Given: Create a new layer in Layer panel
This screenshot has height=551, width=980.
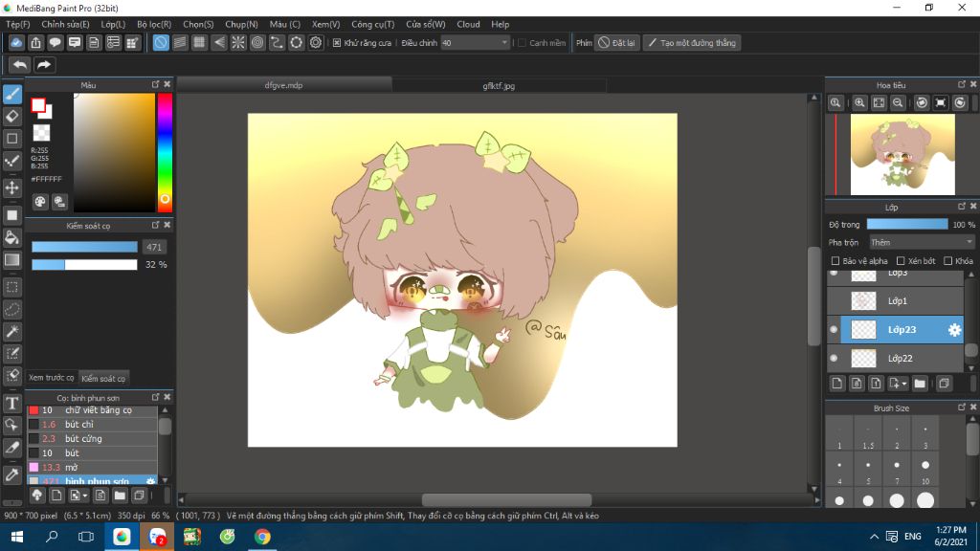Looking at the screenshot, I should point(837,383).
